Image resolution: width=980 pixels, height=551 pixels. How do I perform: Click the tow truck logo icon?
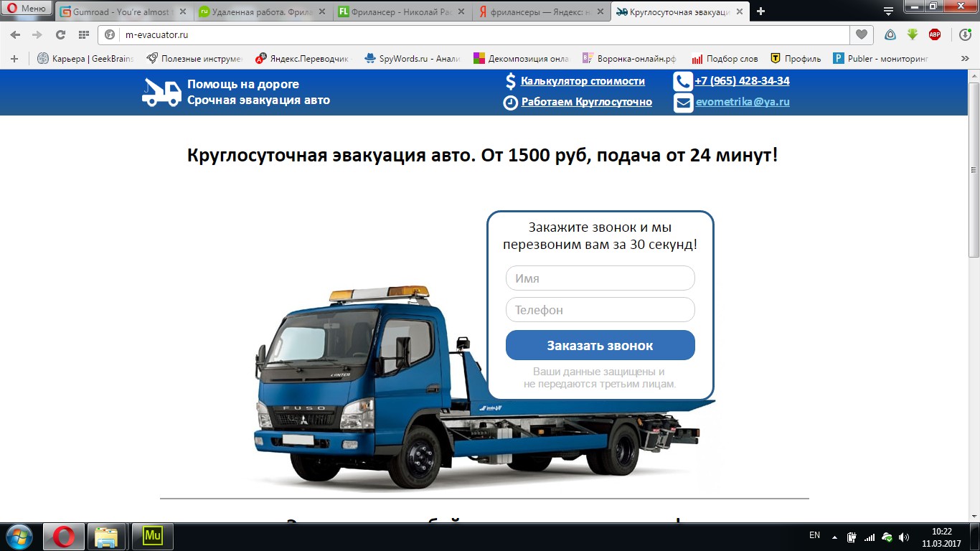point(161,93)
